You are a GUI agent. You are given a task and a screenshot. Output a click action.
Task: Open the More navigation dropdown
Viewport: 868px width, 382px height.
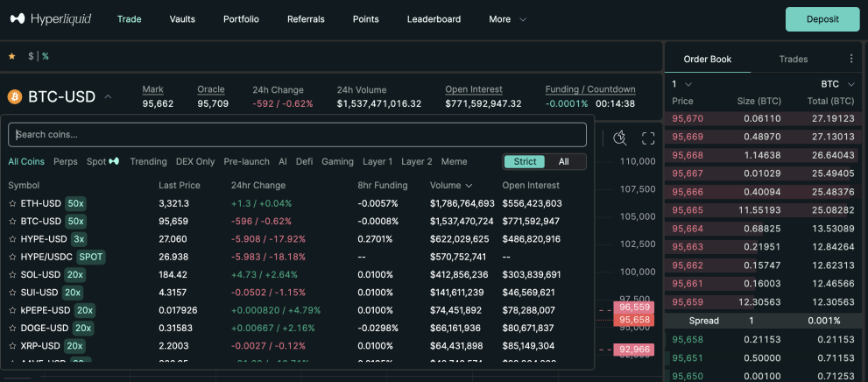(507, 19)
